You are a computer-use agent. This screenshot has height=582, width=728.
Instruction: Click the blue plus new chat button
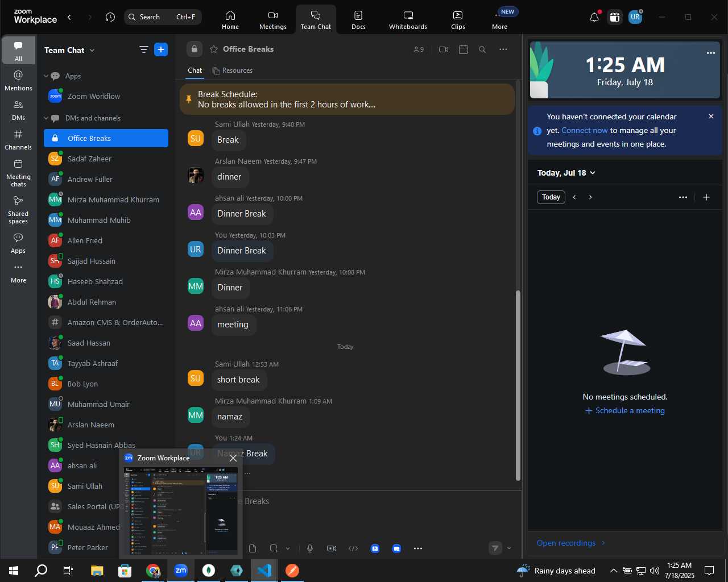tap(161, 50)
